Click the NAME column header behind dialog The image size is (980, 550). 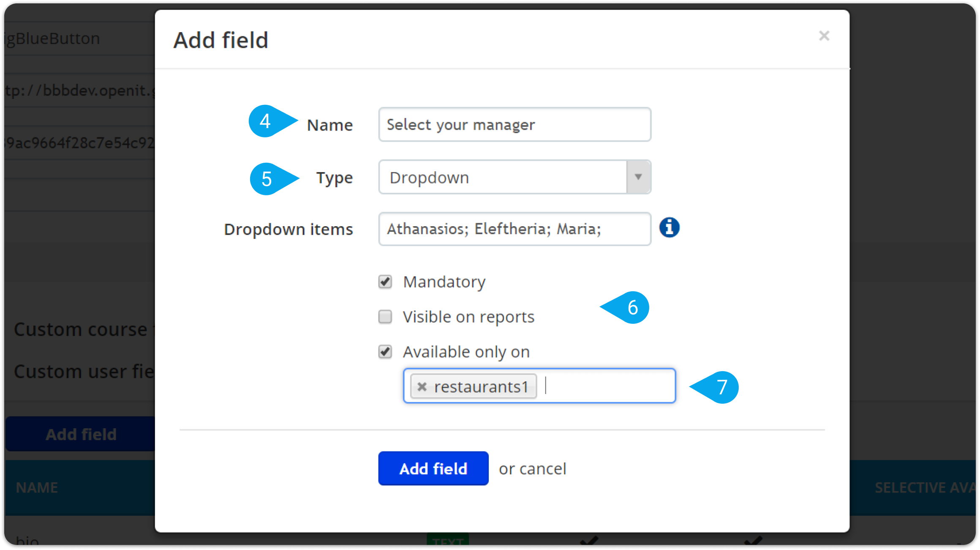[37, 487]
